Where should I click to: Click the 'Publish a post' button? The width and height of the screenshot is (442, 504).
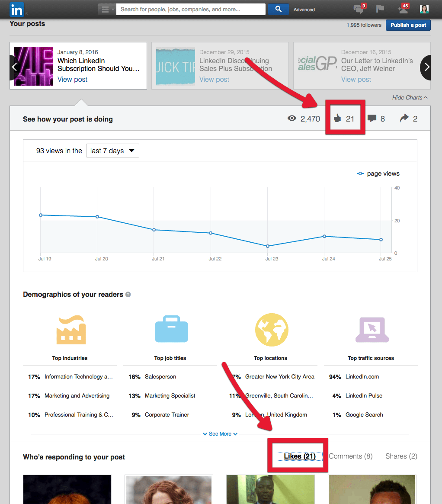tap(408, 25)
